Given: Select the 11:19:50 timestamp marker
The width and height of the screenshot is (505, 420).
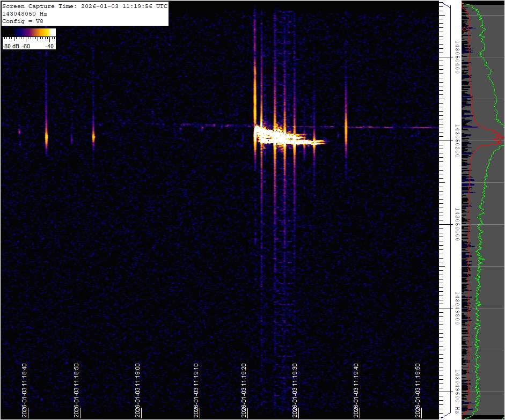Looking at the screenshot, I should pyautogui.click(x=418, y=389).
